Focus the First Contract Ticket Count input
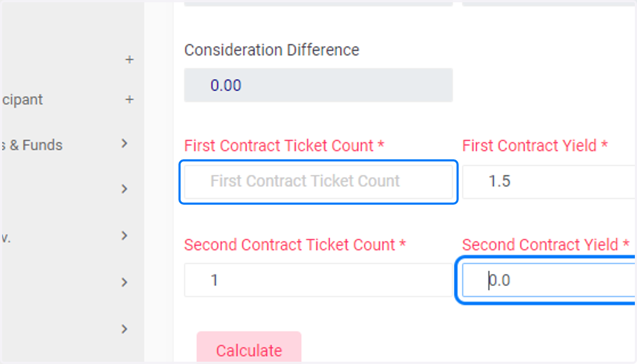Image resolution: width=637 pixels, height=364 pixels. 318,181
